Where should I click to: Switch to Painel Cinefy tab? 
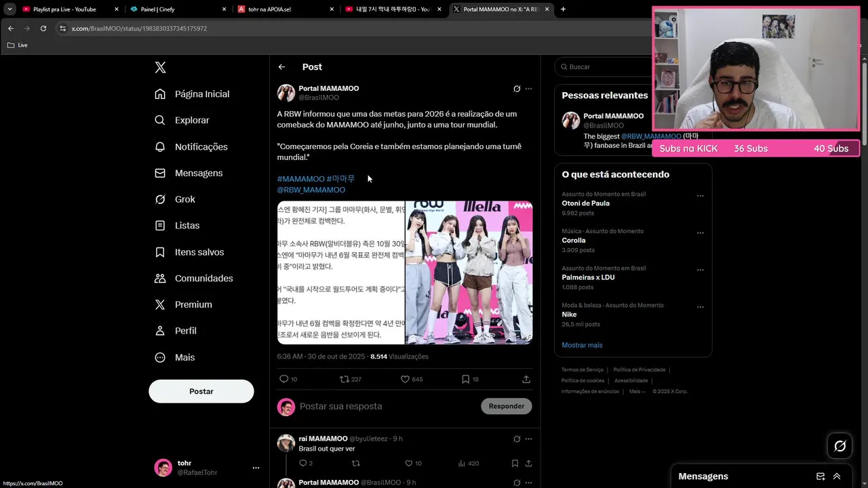point(178,9)
